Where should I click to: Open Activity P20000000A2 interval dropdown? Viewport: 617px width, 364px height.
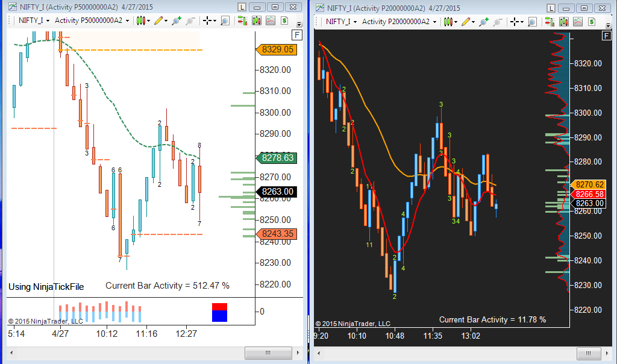tap(399, 22)
